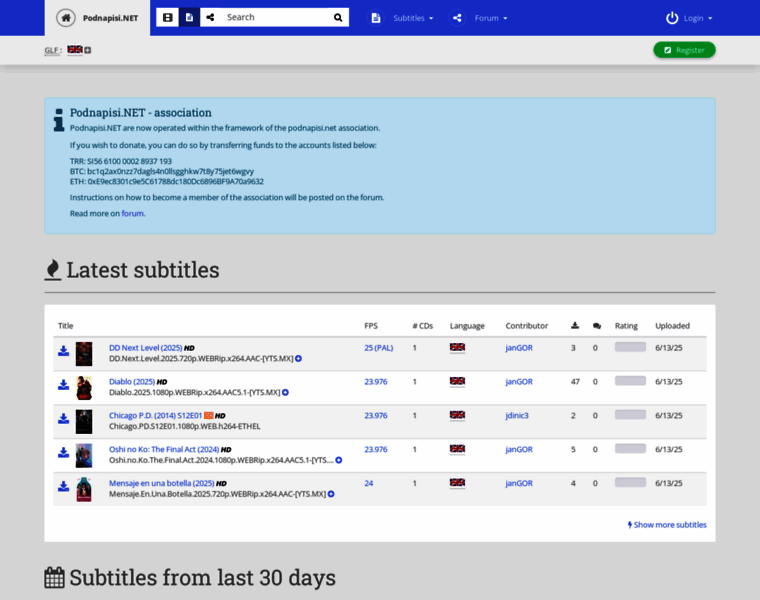Image resolution: width=760 pixels, height=600 pixels.
Task: Open the Podnapisi.NET home tab
Action: 97,18
